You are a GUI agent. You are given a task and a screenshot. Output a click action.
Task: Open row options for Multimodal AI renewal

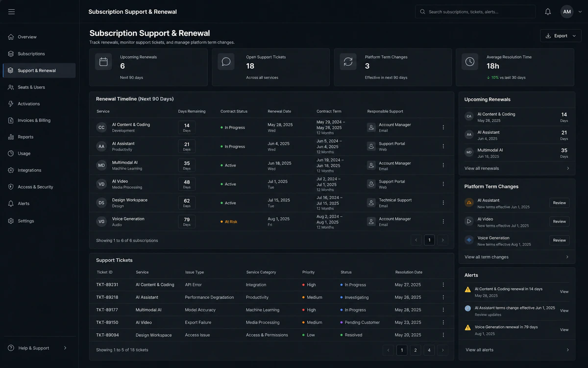pos(443,165)
